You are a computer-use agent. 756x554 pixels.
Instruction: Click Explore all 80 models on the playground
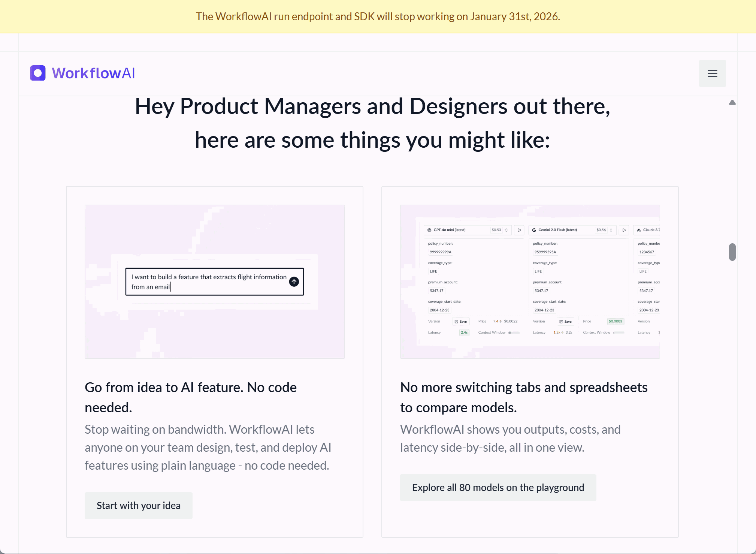coord(498,488)
